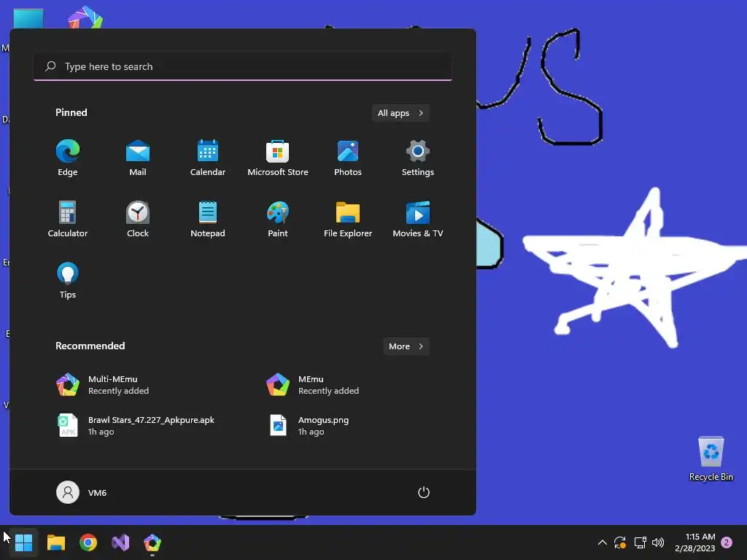
Task: Show All apps list
Action: 400,113
